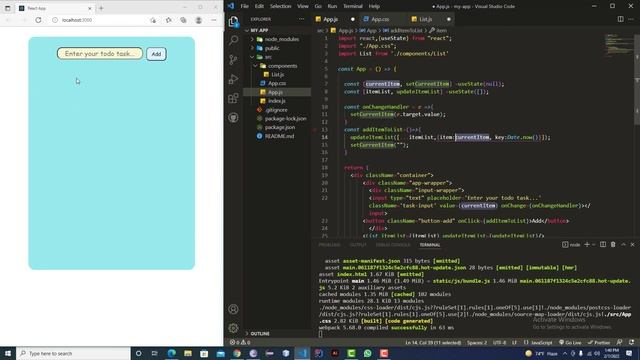Click the site information icon next to localhost

click(55, 20)
